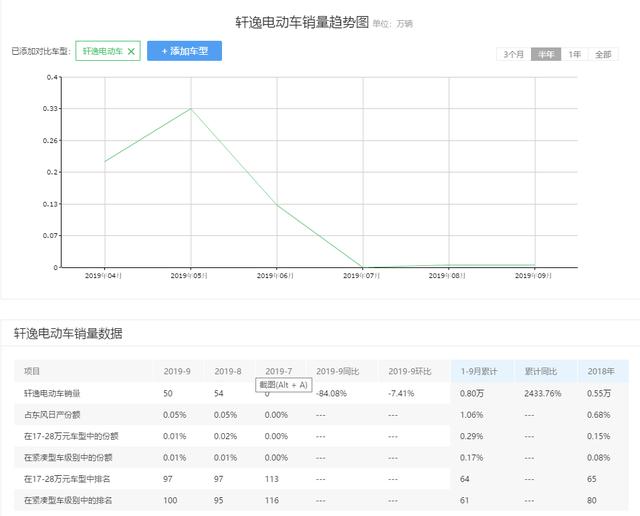Click the -84.08% year-over-year value
The height and width of the screenshot is (516, 640).
pyautogui.click(x=331, y=394)
